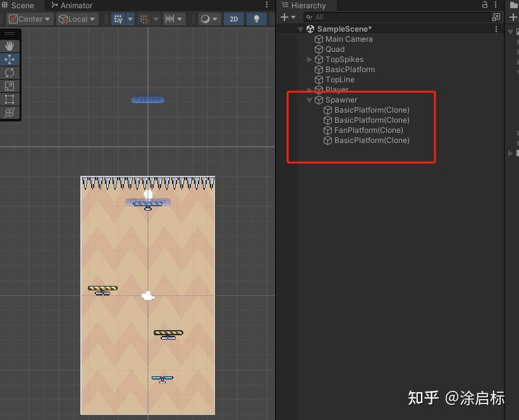Click the striped platform on the left
The height and width of the screenshot is (420, 519).
(102, 290)
